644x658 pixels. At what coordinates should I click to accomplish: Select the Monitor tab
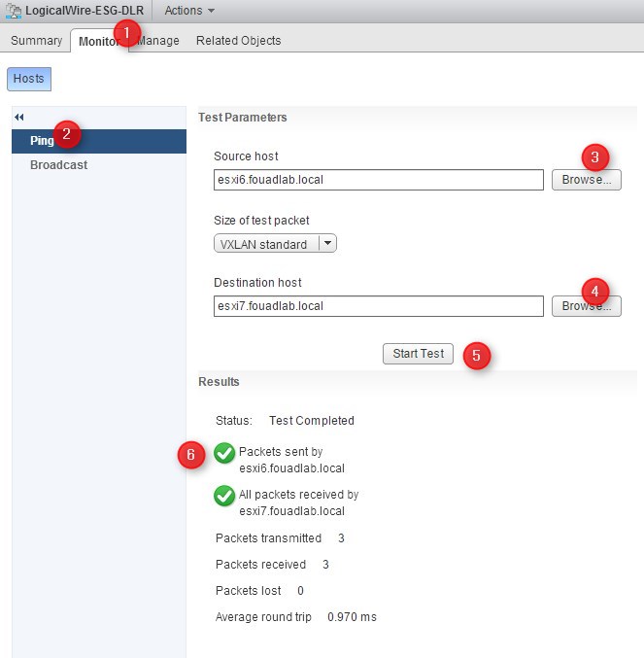tap(97, 41)
